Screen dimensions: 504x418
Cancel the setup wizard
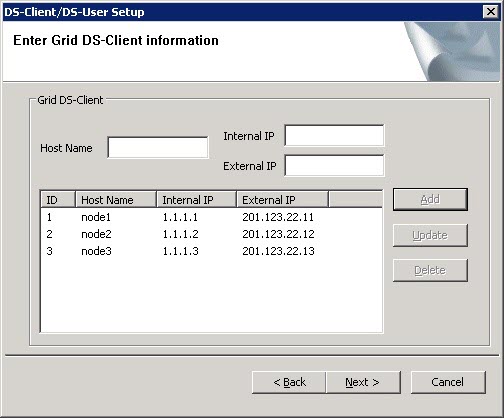tap(448, 382)
